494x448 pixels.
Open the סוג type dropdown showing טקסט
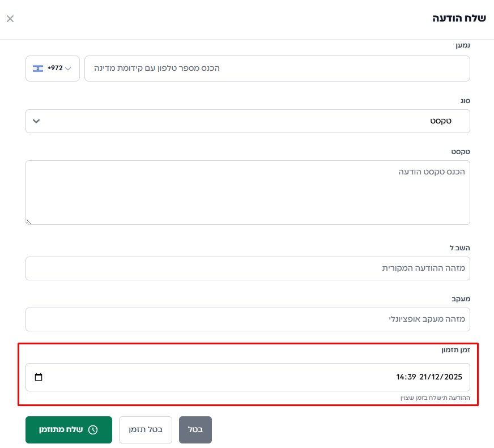tap(248, 121)
